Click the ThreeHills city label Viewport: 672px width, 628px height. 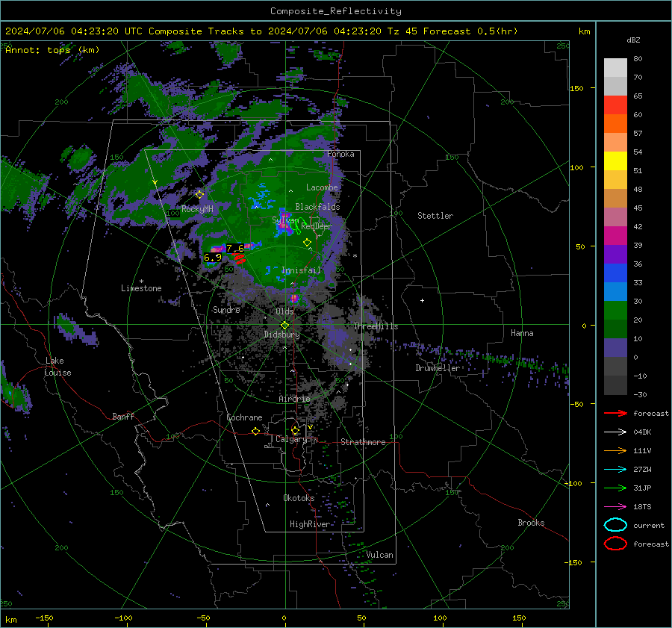pos(376,326)
